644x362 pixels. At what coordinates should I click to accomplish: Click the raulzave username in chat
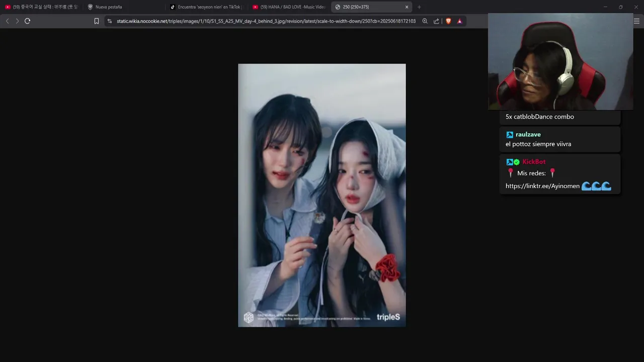point(528,135)
